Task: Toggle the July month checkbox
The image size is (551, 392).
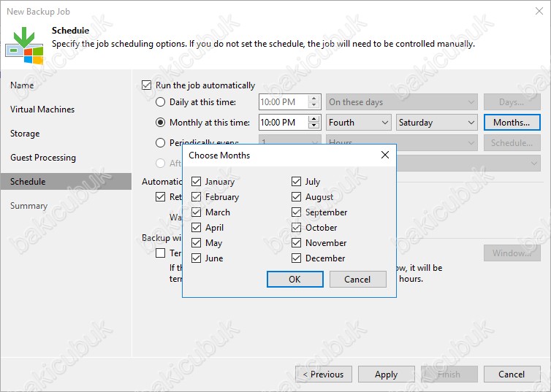Action: pos(297,182)
